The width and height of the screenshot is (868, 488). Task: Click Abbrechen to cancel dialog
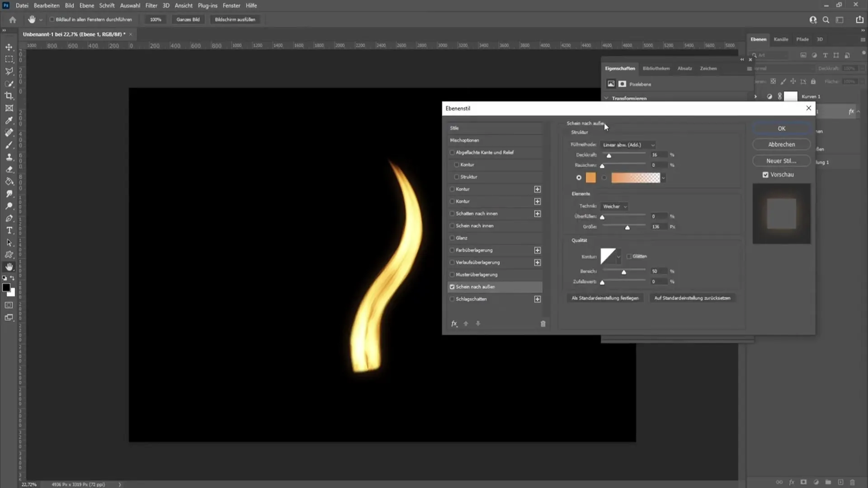782,144
